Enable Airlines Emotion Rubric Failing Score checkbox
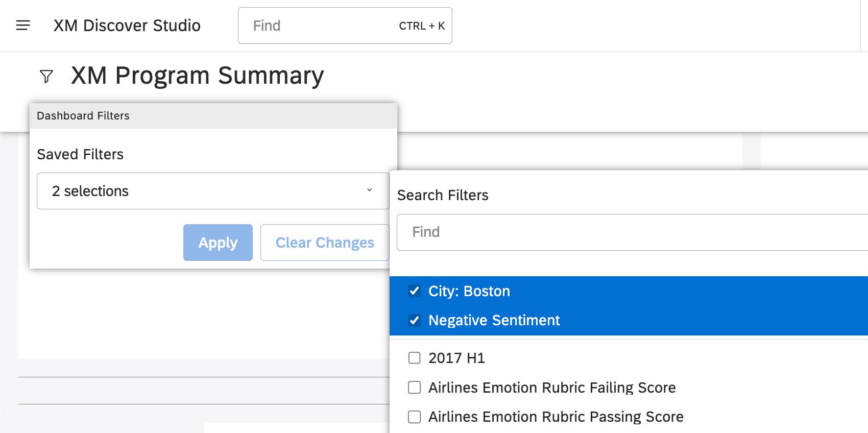This screenshot has height=433, width=868. tap(415, 388)
